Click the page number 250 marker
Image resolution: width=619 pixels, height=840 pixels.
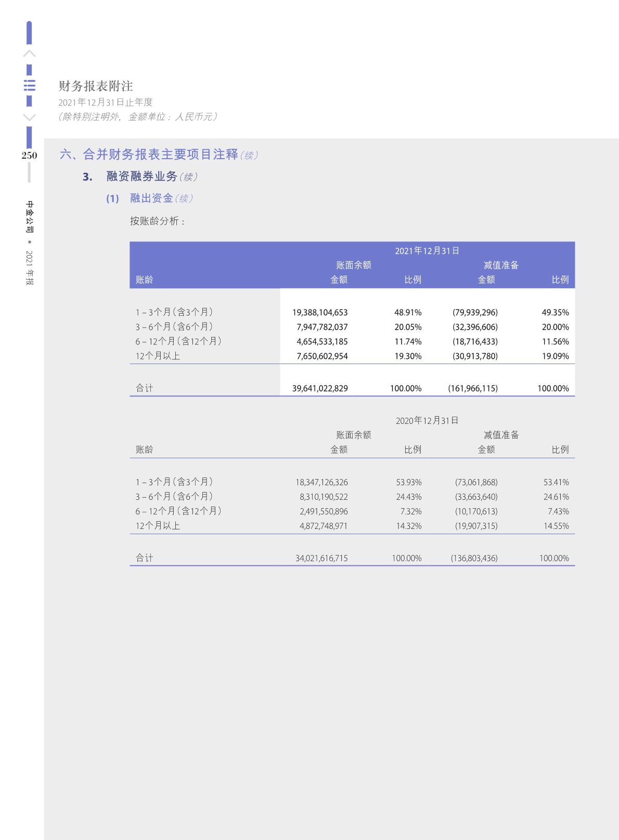29,155
